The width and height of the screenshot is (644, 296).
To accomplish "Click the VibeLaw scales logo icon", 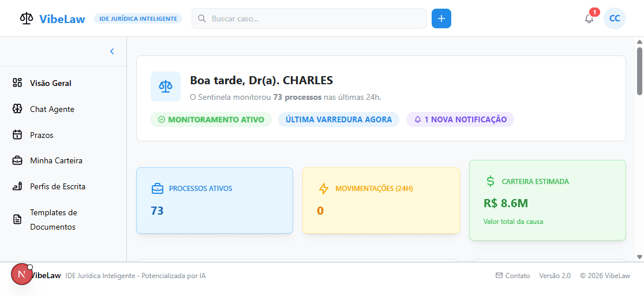I will coord(27,18).
